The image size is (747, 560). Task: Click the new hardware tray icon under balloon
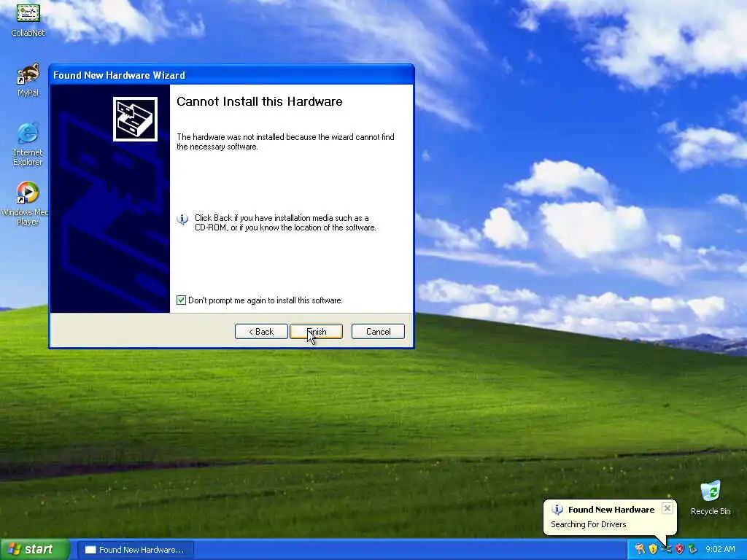coord(667,549)
